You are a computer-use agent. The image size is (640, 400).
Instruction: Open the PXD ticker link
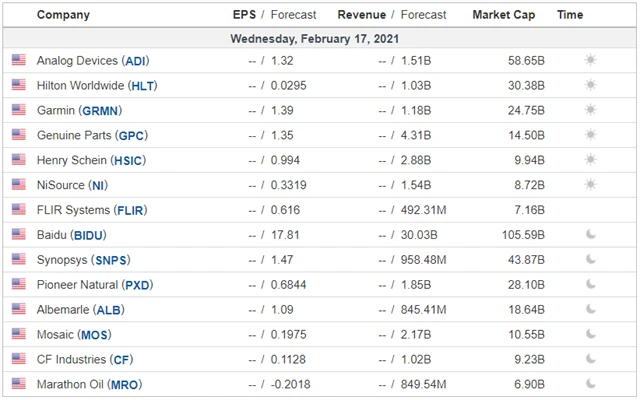(x=140, y=285)
